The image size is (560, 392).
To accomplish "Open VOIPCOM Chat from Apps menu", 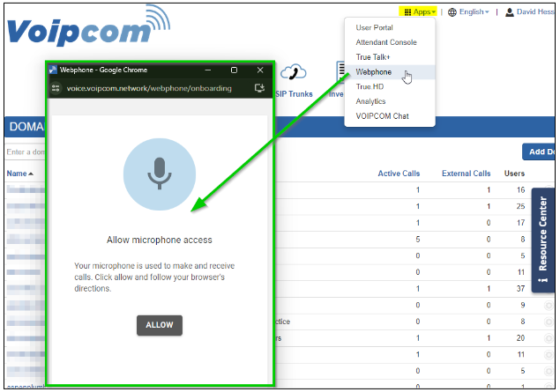I will pyautogui.click(x=382, y=116).
